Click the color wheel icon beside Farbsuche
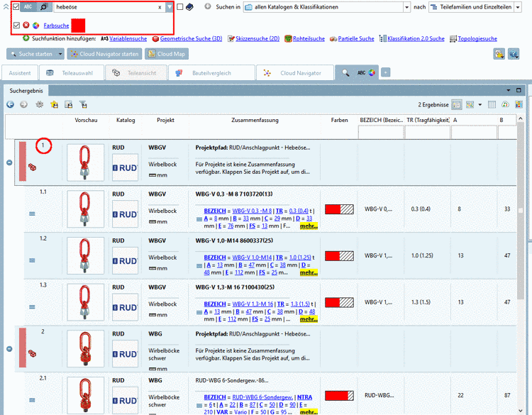532x415 pixels. click(x=35, y=26)
